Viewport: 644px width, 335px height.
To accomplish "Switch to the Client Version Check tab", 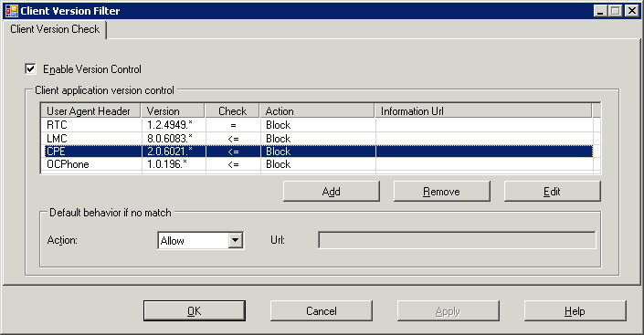I will pos(55,29).
